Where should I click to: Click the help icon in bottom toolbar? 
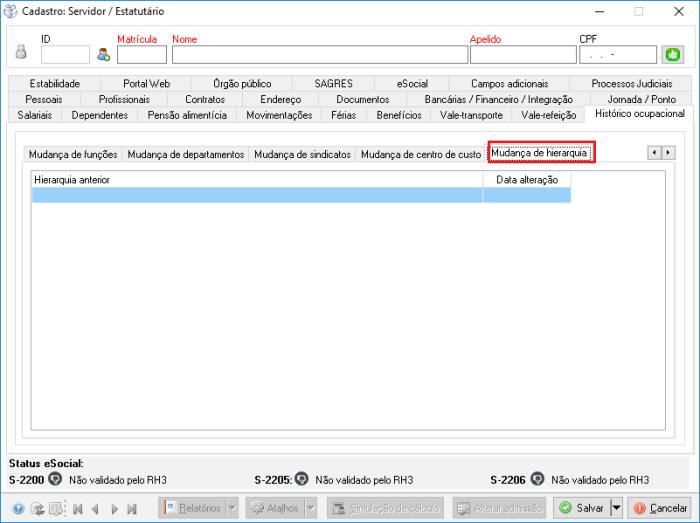[18, 509]
